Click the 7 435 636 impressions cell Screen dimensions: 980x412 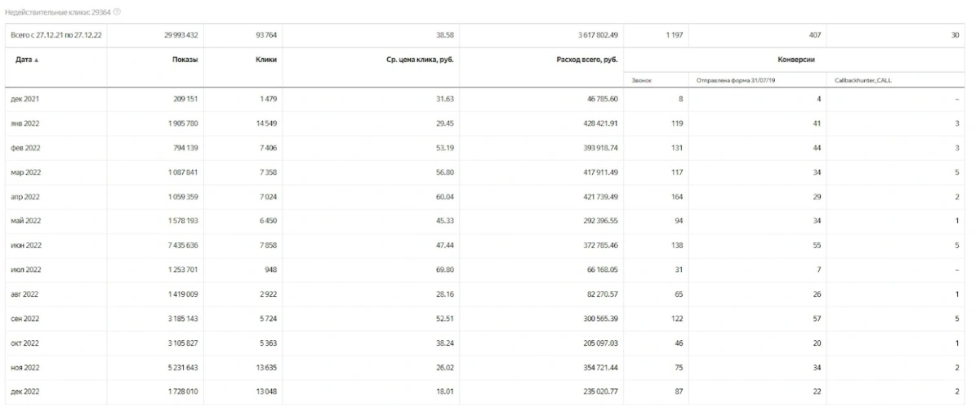click(183, 245)
